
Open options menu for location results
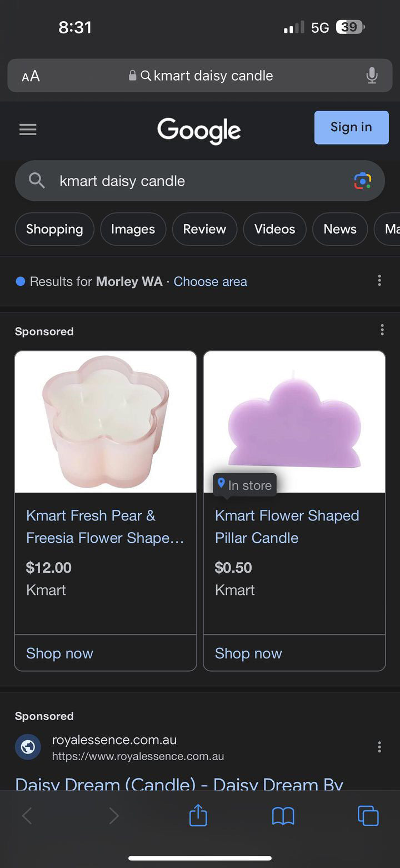(x=379, y=281)
